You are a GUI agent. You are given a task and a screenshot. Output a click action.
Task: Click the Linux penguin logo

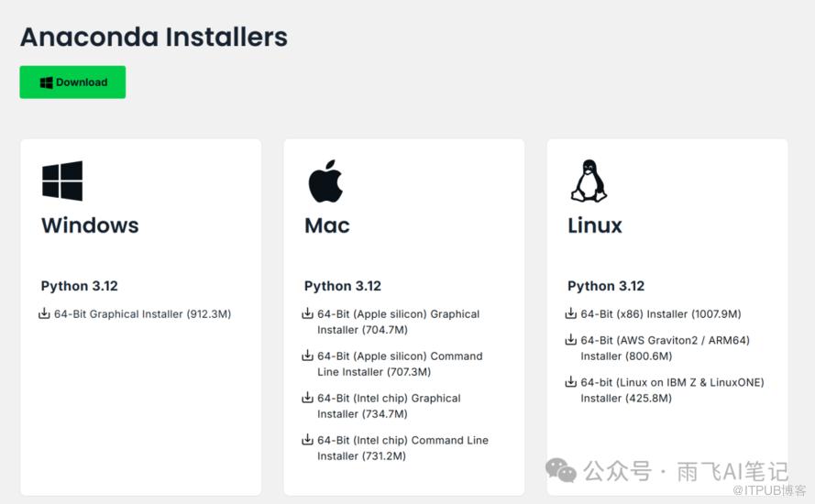pyautogui.click(x=589, y=181)
